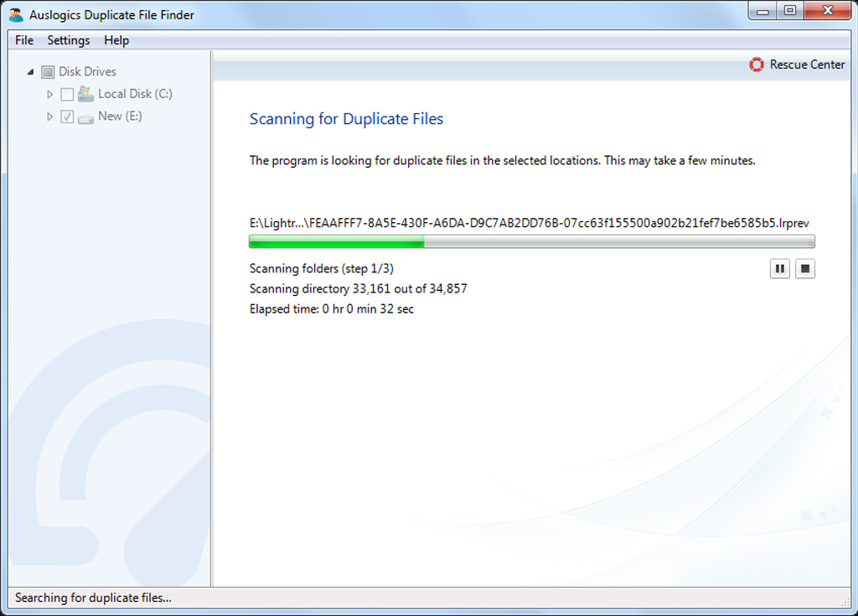The image size is (858, 616).
Task: Select the Local Disk (C:) label
Action: tap(135, 94)
